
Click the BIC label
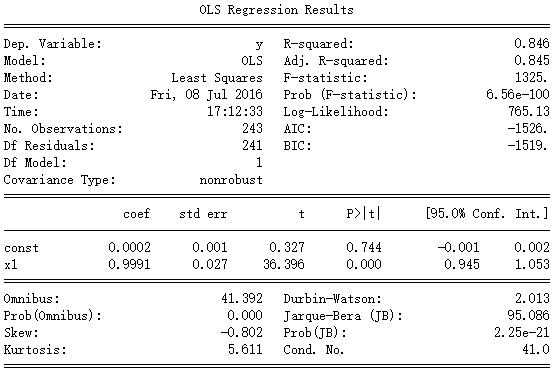pos(298,146)
